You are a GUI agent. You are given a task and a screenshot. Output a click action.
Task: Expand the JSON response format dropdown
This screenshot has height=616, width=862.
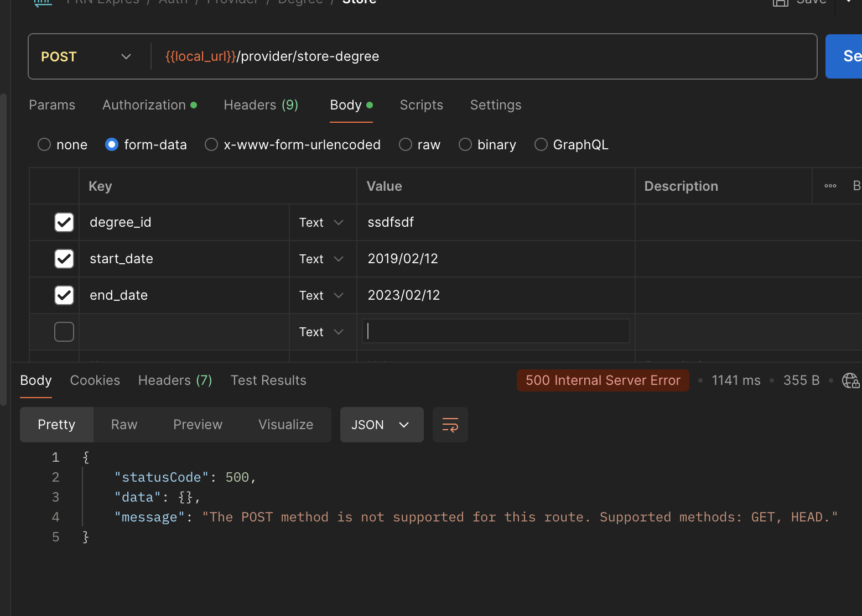tap(381, 425)
